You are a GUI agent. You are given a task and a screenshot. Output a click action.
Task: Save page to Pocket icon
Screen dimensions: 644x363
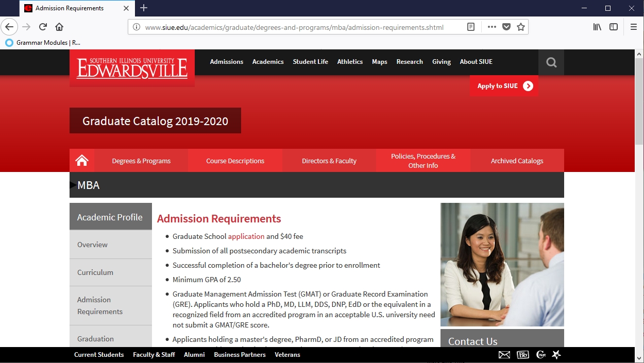[506, 27]
